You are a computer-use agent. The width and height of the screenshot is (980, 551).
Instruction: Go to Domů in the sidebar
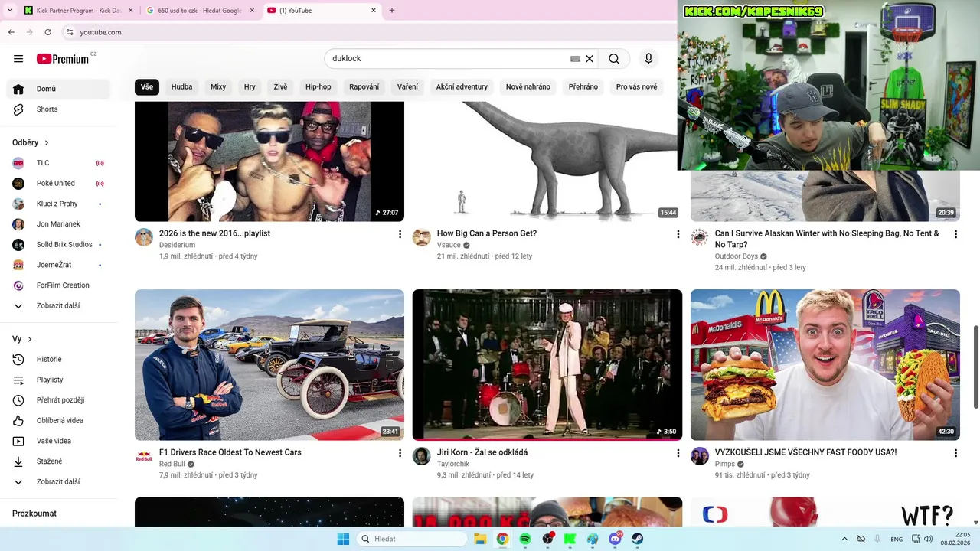(x=58, y=89)
